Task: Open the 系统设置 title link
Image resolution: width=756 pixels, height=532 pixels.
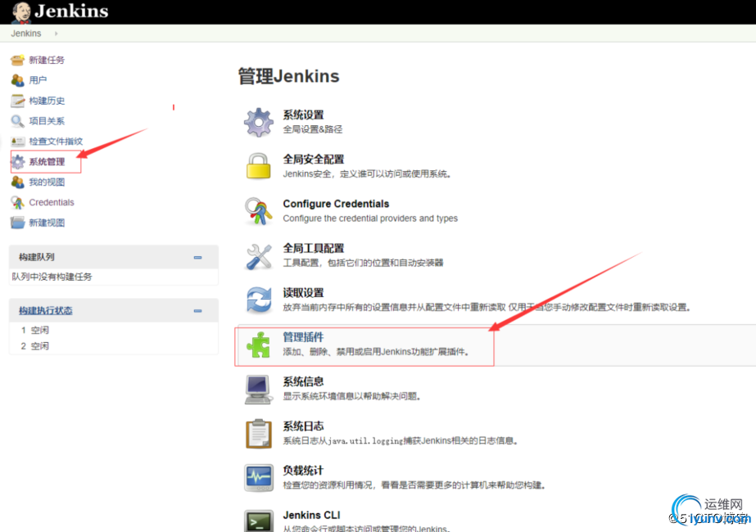Action: (303, 115)
